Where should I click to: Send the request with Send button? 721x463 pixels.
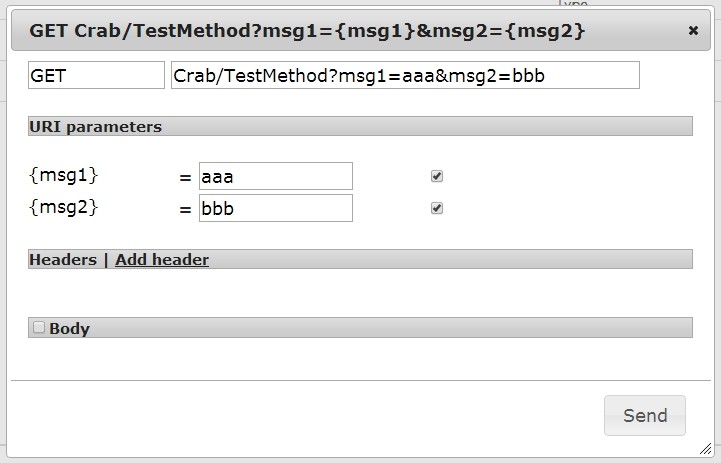645,415
